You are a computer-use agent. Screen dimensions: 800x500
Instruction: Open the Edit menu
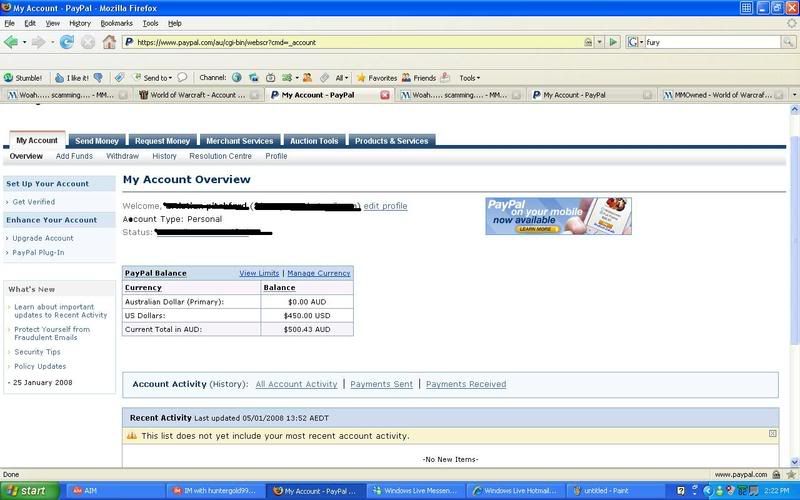coord(30,23)
